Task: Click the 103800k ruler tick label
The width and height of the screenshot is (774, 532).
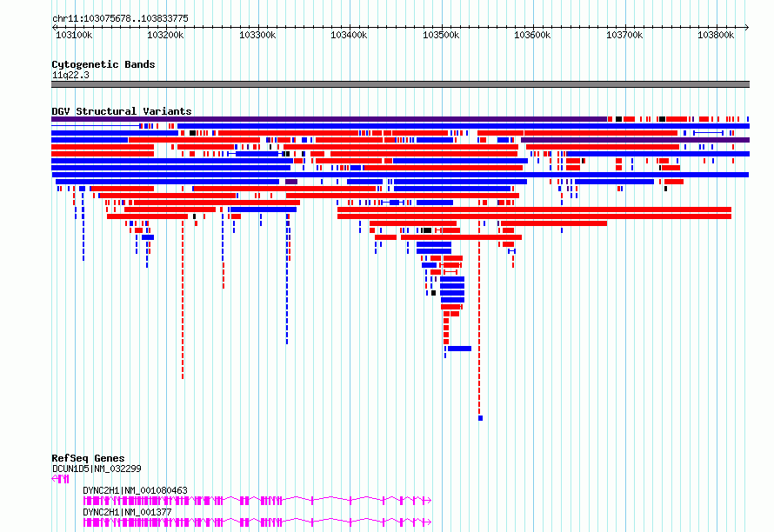Action: [x=716, y=35]
